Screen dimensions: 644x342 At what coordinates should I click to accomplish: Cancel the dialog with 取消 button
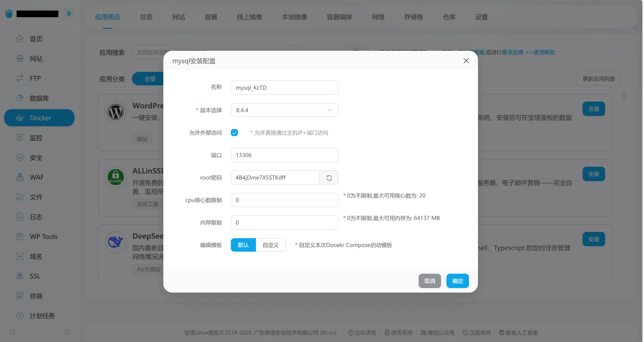coord(430,281)
